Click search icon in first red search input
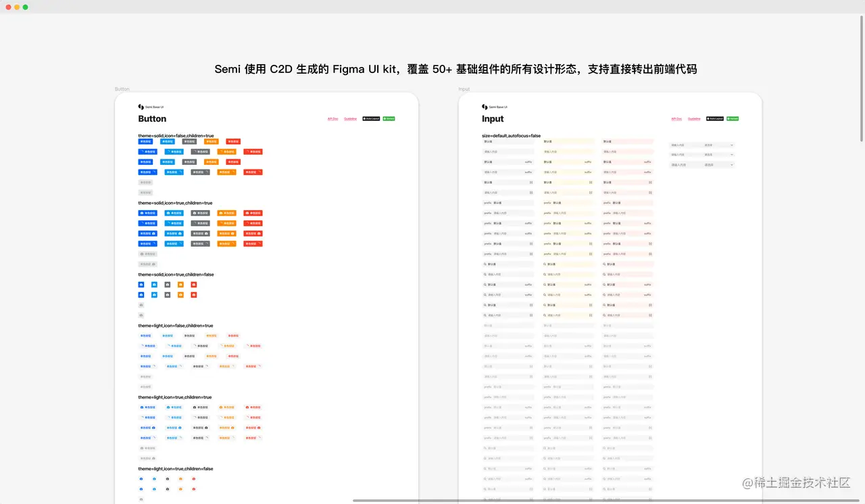The height and width of the screenshot is (504, 865). (605, 264)
